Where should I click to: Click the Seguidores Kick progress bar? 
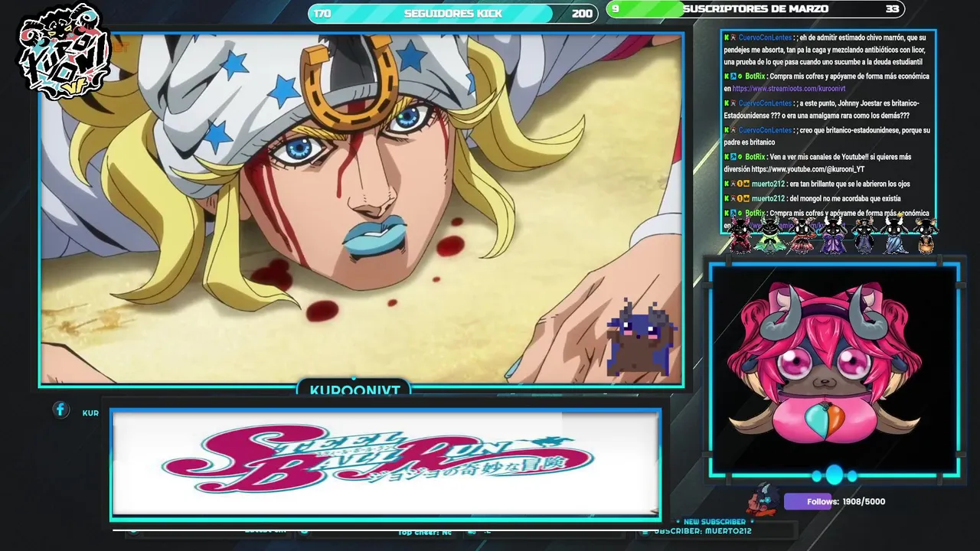tap(452, 14)
